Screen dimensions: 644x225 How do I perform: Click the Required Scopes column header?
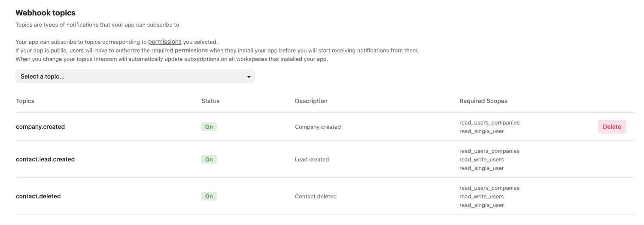tap(483, 101)
